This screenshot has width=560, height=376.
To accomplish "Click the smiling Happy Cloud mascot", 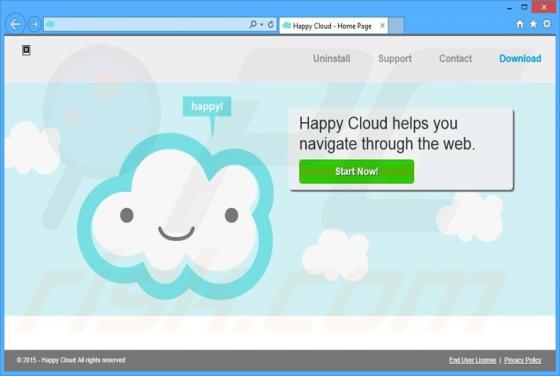I will click(176, 216).
